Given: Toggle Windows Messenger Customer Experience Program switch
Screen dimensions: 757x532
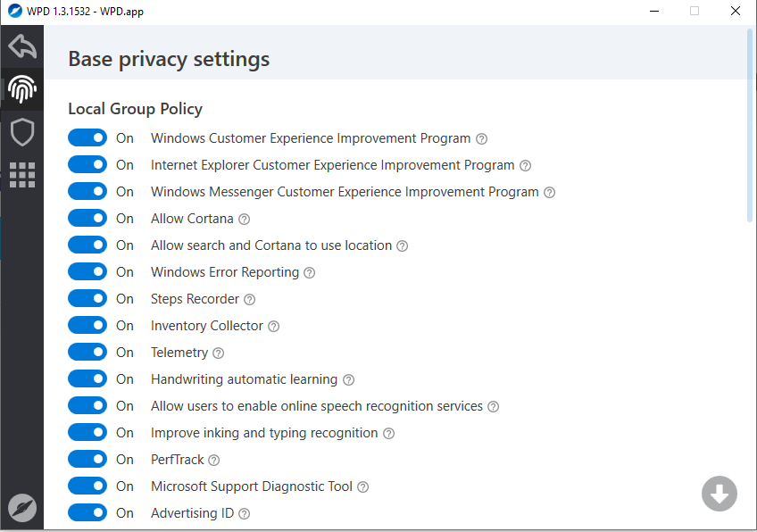Looking at the screenshot, I should 87,192.
